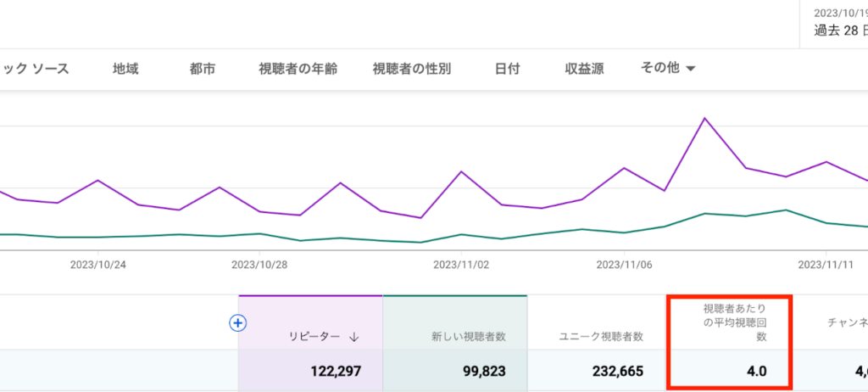Viewport: 868px width, 392px height.
Task: Choose the 日付 tab
Action: pyautogui.click(x=508, y=69)
